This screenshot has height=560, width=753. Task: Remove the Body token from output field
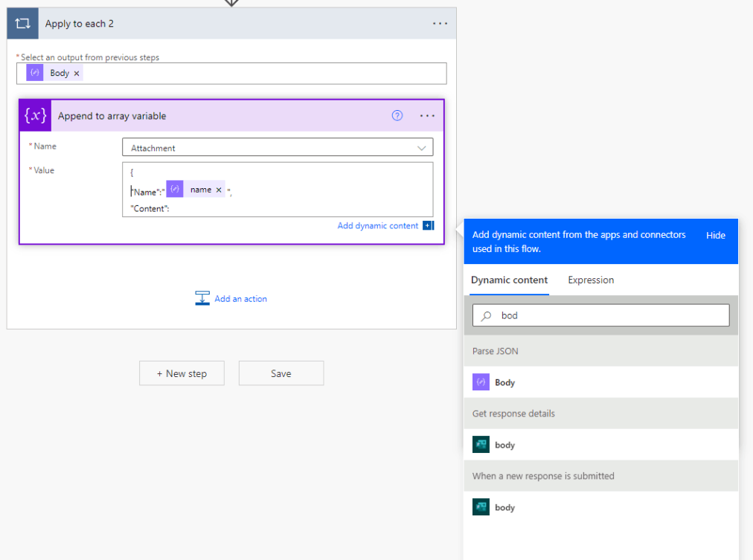point(77,74)
